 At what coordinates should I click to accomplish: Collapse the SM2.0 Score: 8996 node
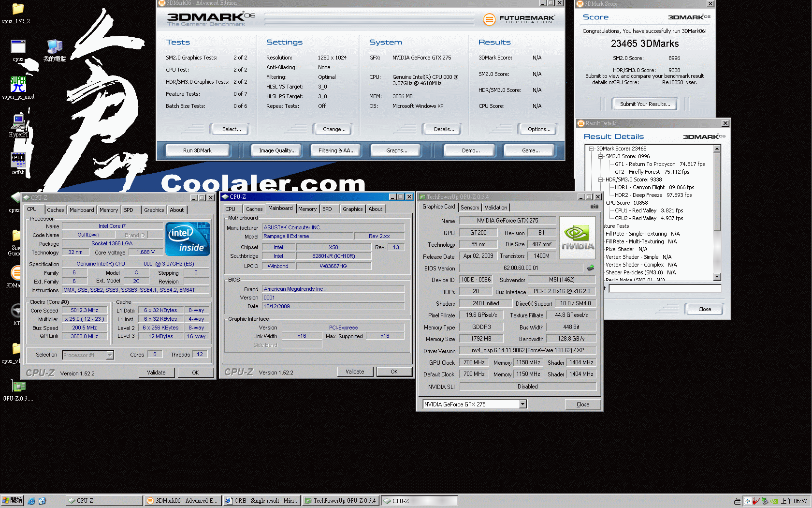600,157
